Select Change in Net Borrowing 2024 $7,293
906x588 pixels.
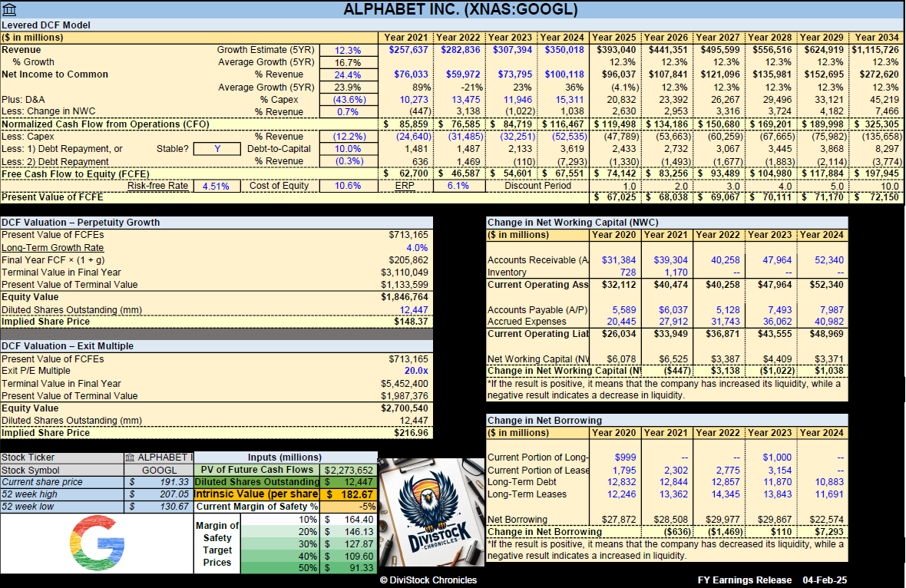829,531
